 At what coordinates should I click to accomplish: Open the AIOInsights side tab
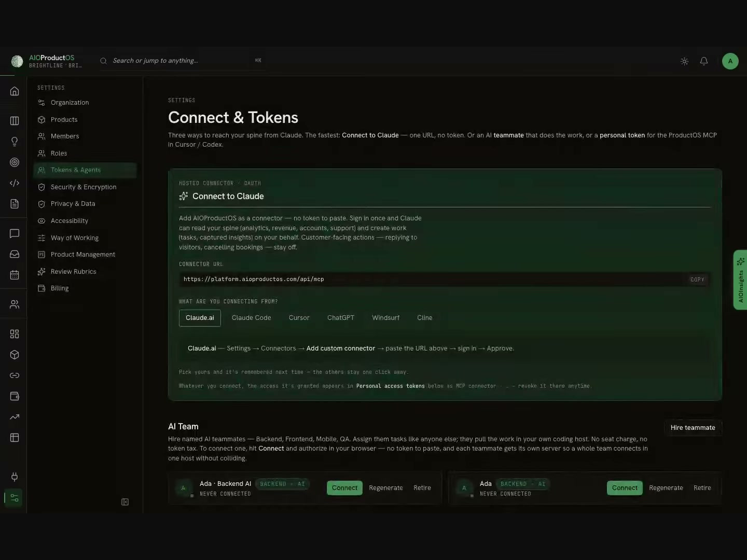point(740,280)
